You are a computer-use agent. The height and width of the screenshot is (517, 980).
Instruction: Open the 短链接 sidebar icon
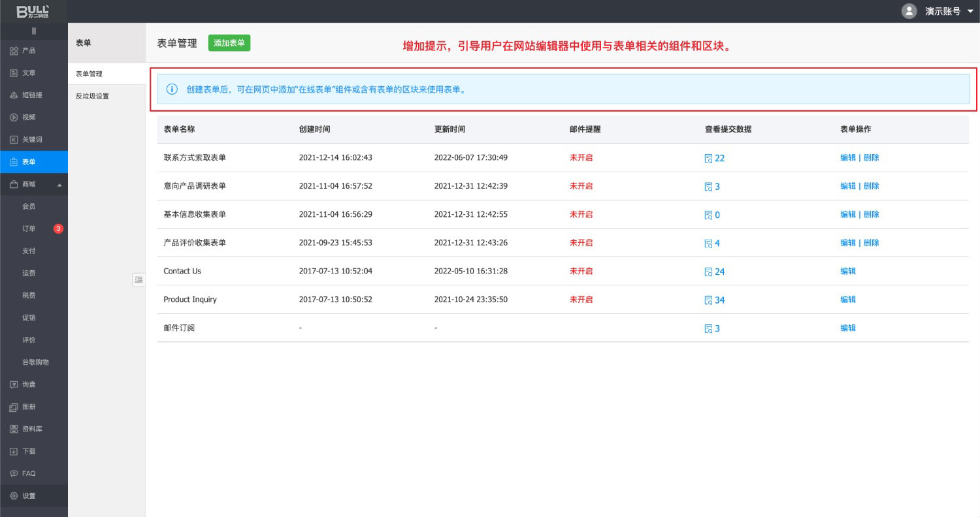[14, 95]
